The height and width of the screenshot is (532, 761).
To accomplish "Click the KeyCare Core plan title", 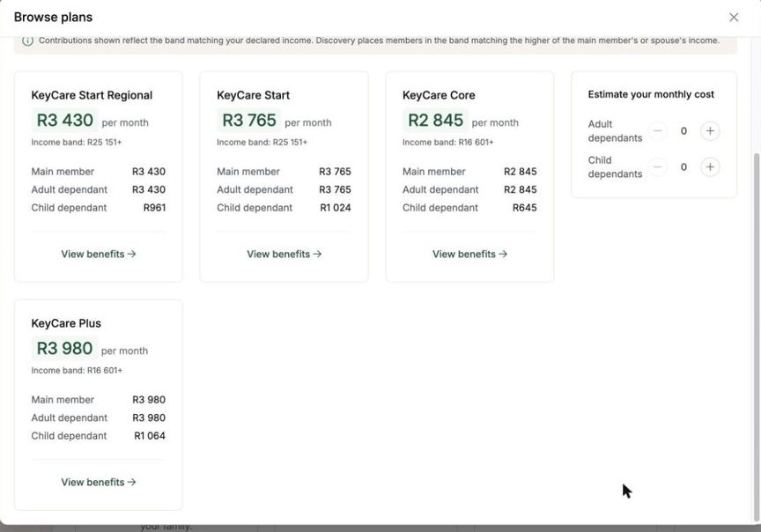I will click(x=439, y=95).
